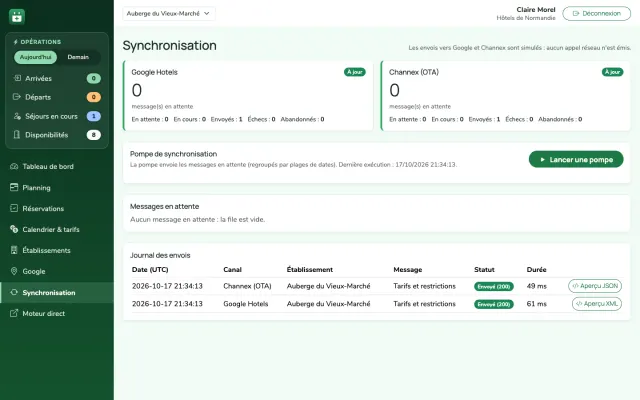Image resolution: width=640 pixels, height=400 pixels.
Task: Open the Auberge du Vieux-Marché property dropdown
Action: pyautogui.click(x=169, y=13)
